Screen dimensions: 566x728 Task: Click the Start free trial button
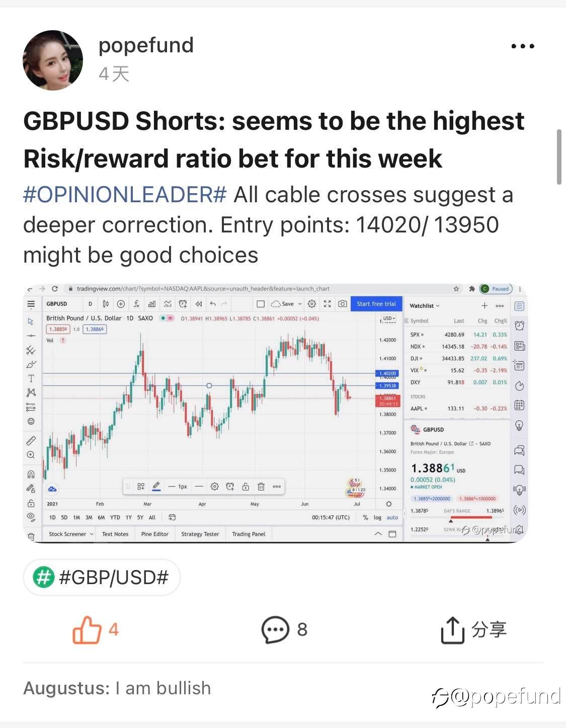[x=376, y=304]
